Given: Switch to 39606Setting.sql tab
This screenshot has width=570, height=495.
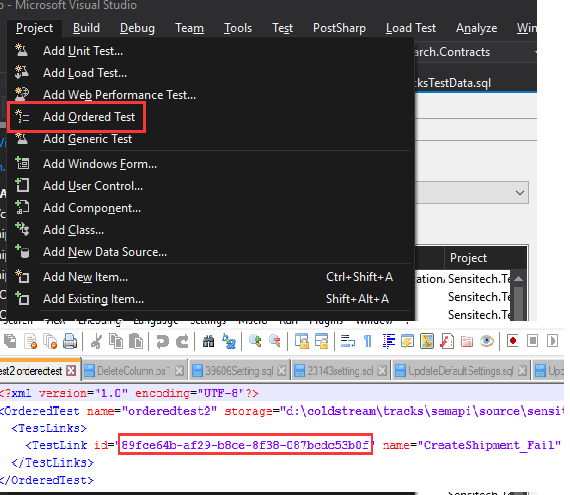Looking at the screenshot, I should 239,371.
